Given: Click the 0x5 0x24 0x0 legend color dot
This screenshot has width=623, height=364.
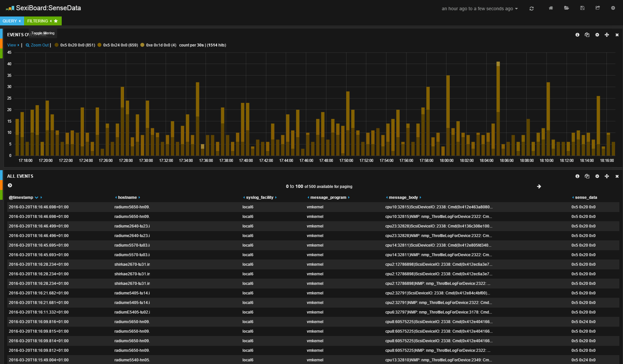Looking at the screenshot, I should (x=99, y=45).
